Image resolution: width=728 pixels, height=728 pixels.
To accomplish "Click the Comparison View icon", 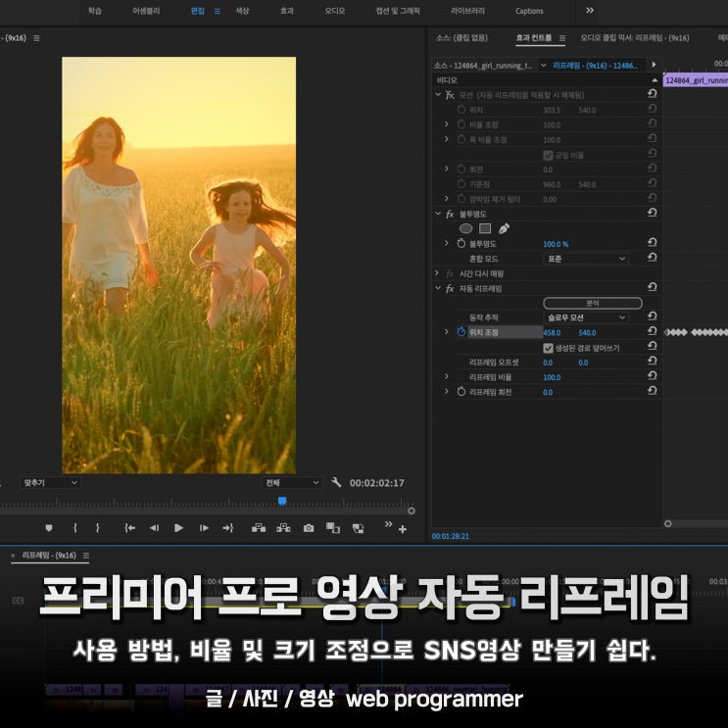I will tap(333, 528).
